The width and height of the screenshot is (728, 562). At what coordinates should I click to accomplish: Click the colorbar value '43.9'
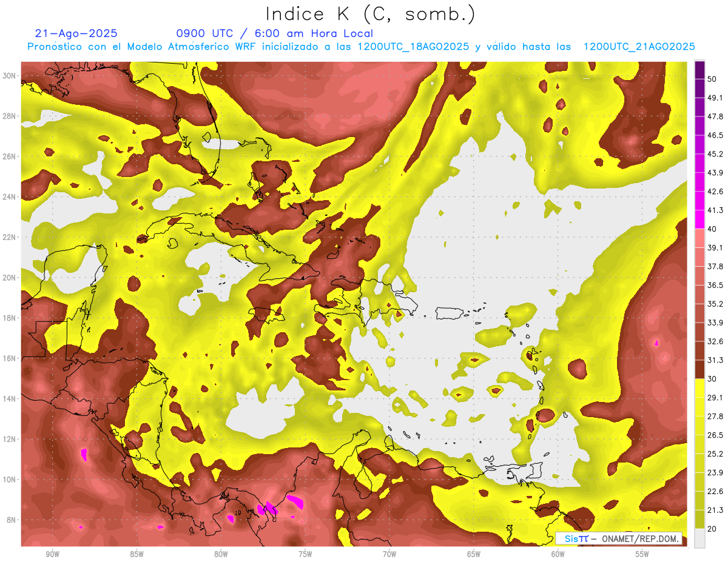(x=715, y=173)
